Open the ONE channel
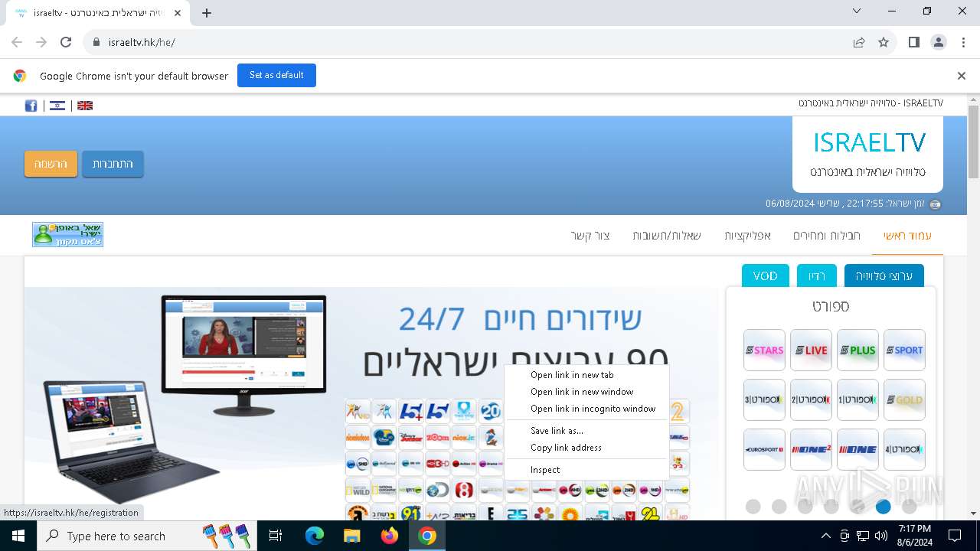The image size is (980, 551). 857,449
